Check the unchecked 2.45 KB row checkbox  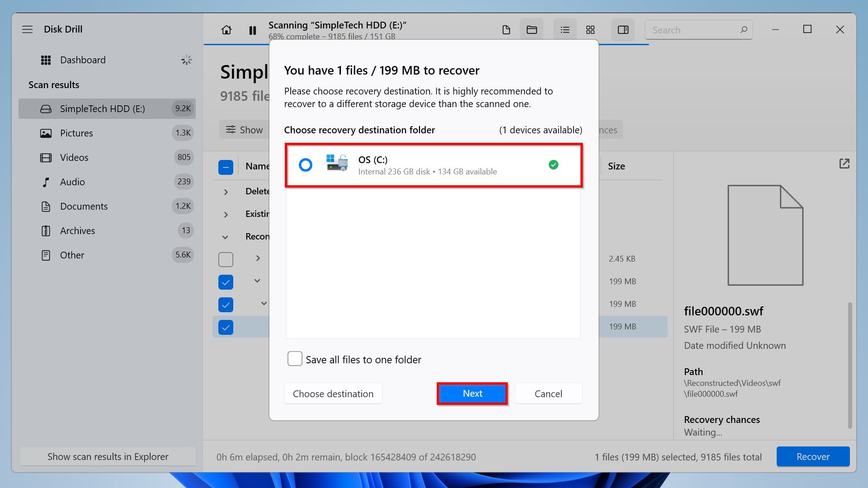[226, 259]
